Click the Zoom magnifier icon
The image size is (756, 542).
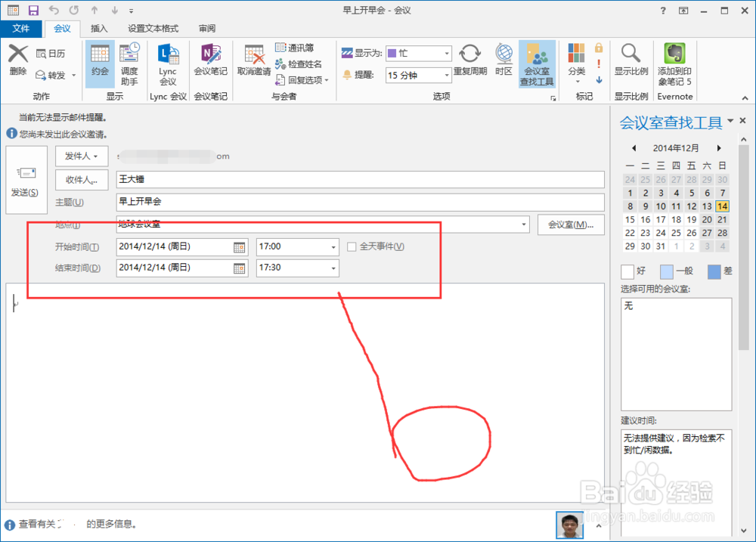[x=631, y=54]
